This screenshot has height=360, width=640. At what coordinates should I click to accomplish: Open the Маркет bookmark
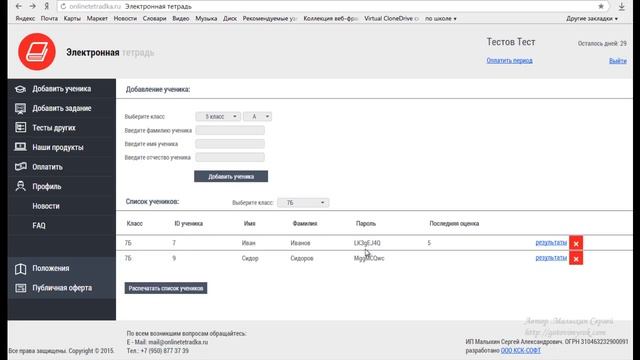pyautogui.click(x=97, y=19)
